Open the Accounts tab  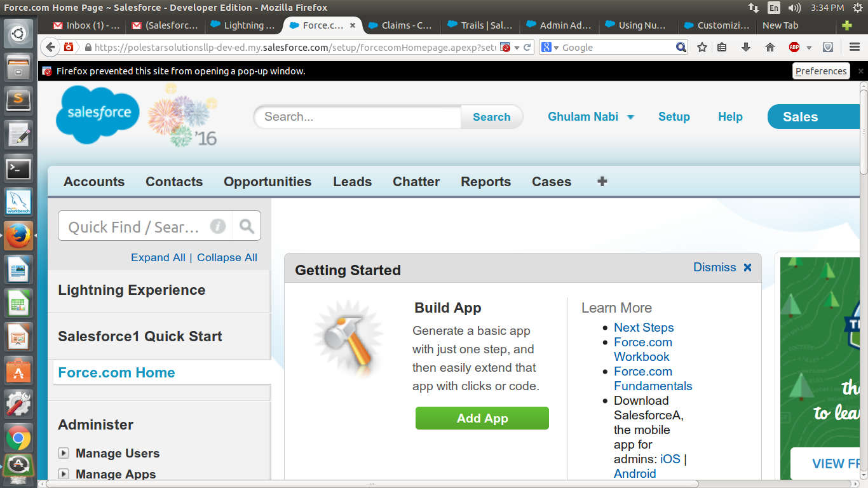[x=94, y=182]
